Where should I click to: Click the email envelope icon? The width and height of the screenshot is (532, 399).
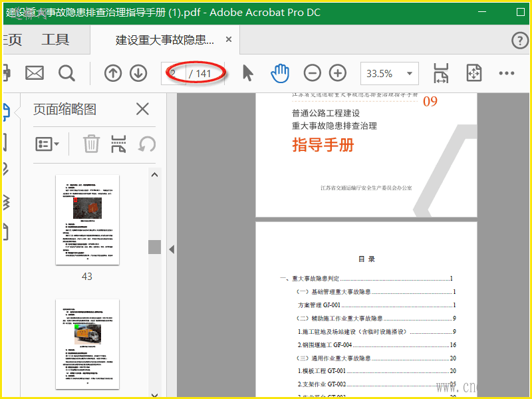click(x=35, y=73)
